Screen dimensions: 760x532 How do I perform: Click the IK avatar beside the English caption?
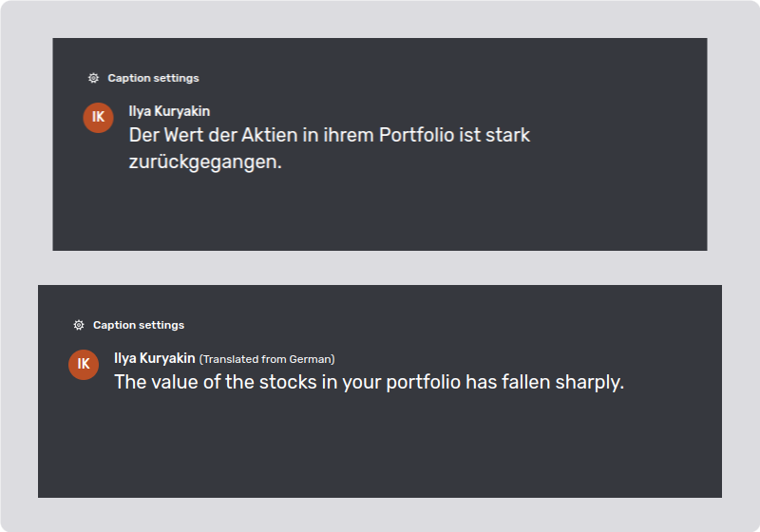(84, 364)
